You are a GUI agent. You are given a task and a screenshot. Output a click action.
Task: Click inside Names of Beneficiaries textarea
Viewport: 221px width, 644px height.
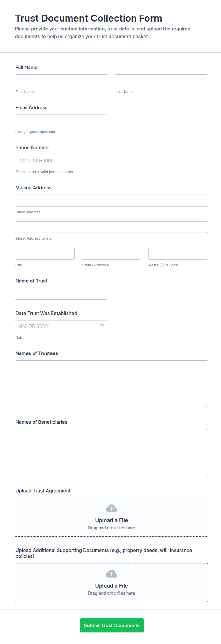(x=111, y=453)
